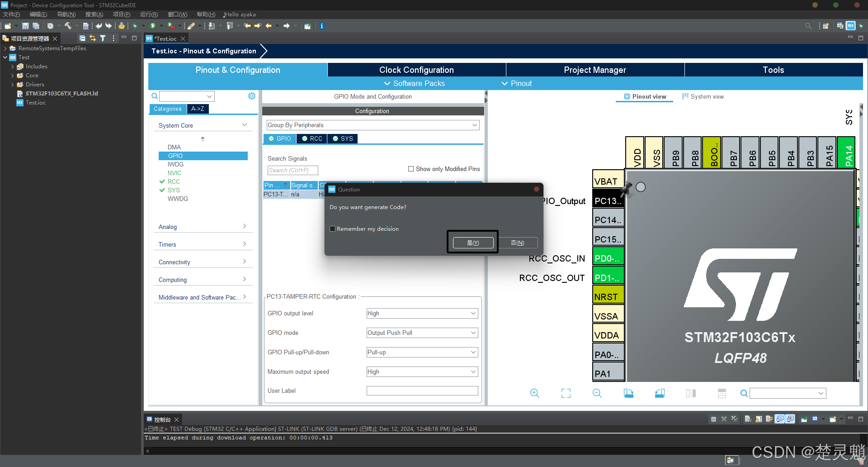Open the Project Manager tab
The height and width of the screenshot is (467, 868).
[595, 70]
